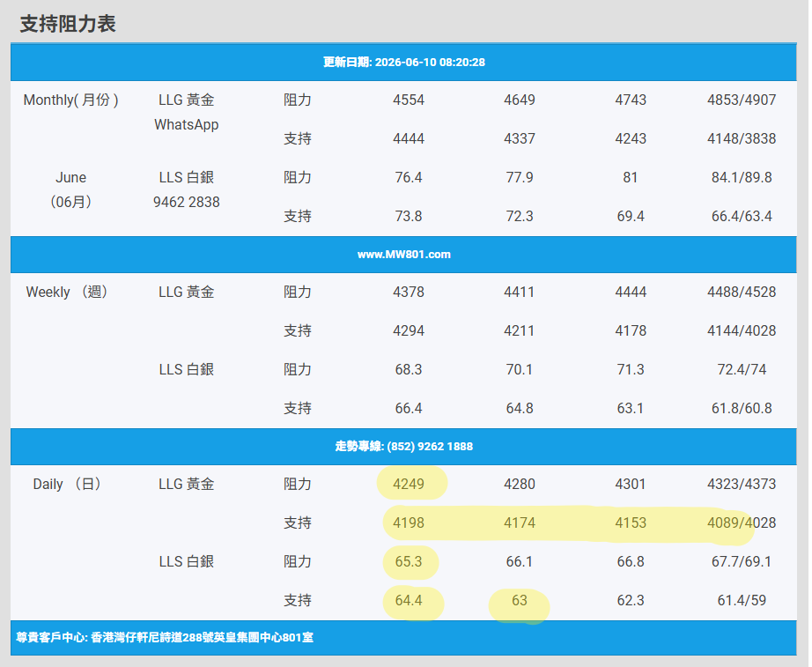Click the customer center address footer

[165, 637]
